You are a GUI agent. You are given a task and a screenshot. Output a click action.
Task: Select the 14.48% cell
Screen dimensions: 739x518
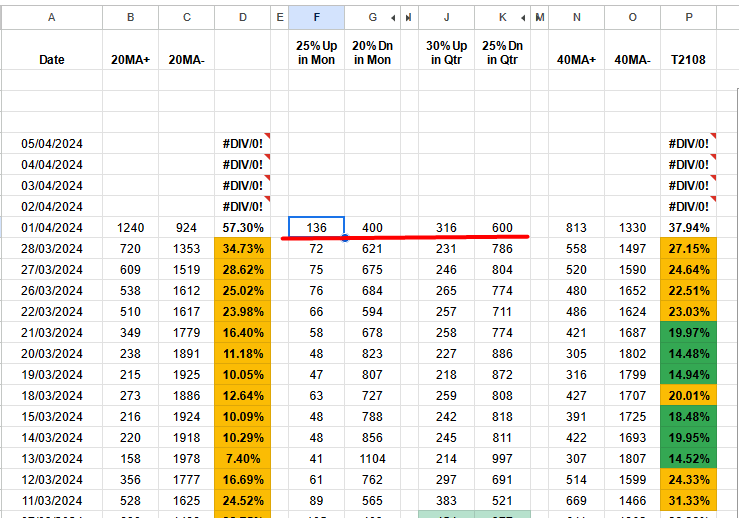pos(689,354)
